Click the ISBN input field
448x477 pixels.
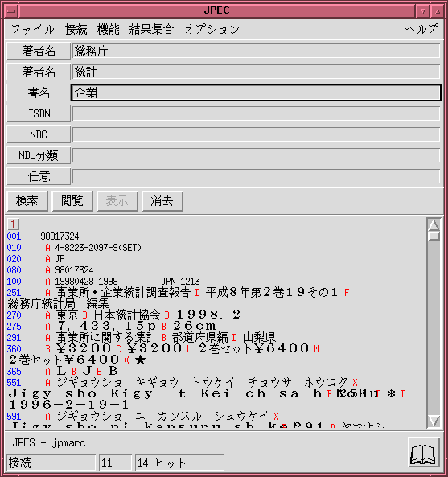click(x=256, y=113)
